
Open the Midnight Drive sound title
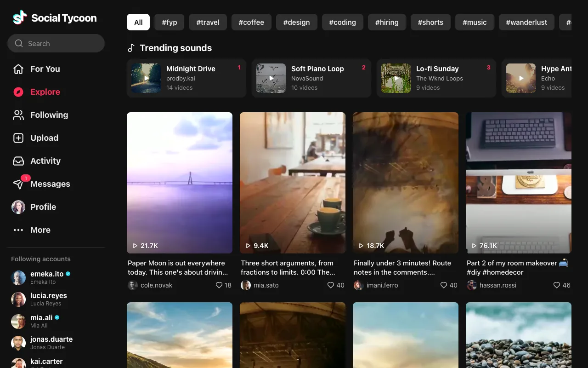click(x=191, y=69)
